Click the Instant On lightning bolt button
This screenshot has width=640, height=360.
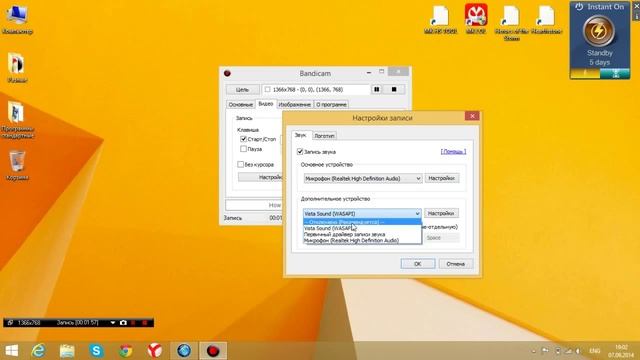(x=599, y=31)
